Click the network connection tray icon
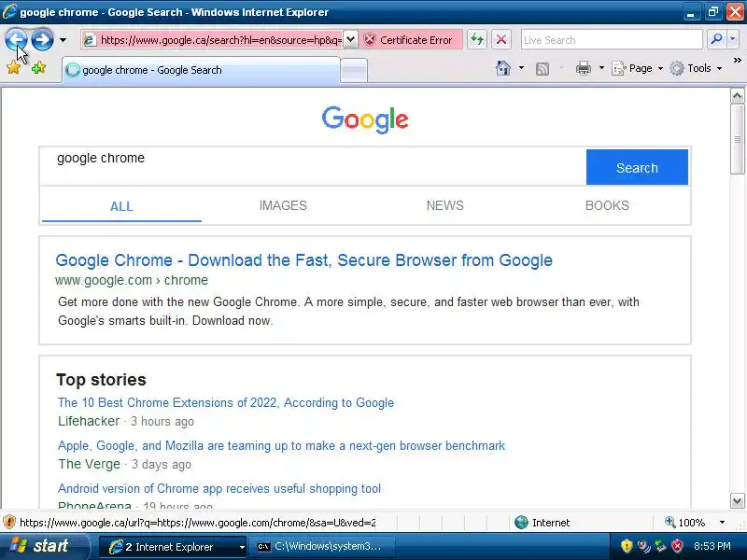This screenshot has width=747, height=560. click(660, 546)
